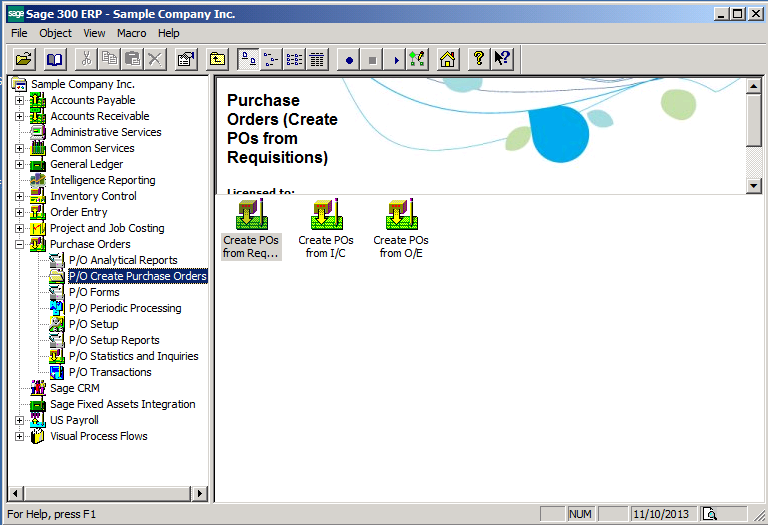Open the View menu

click(94, 33)
